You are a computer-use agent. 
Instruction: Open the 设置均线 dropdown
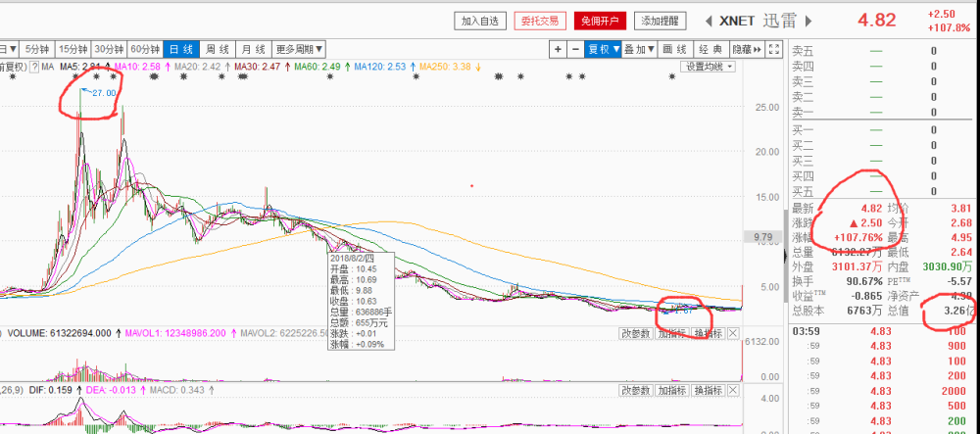click(x=708, y=67)
